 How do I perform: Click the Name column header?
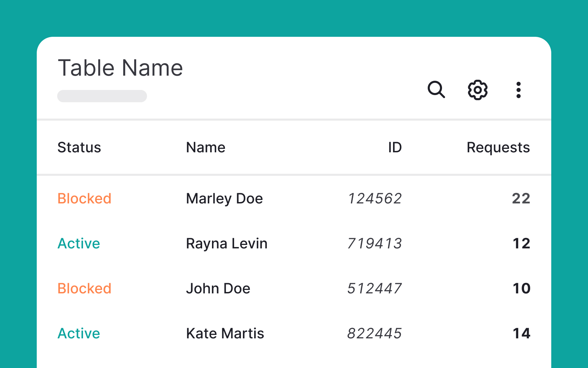[x=206, y=147]
